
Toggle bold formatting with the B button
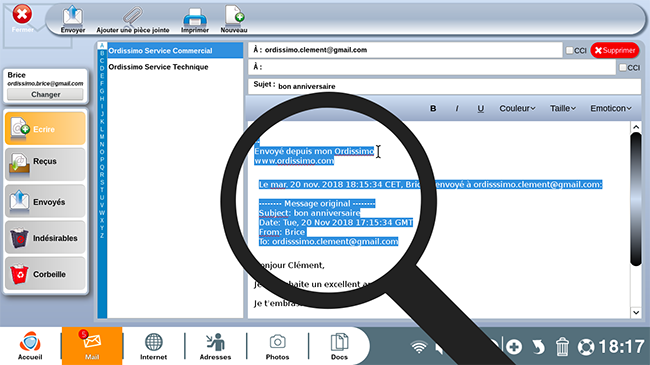coord(433,108)
